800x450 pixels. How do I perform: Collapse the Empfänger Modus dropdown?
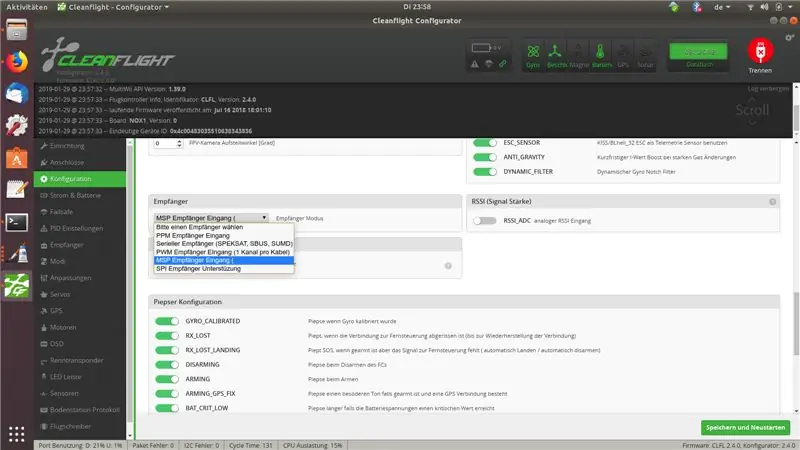click(211, 218)
